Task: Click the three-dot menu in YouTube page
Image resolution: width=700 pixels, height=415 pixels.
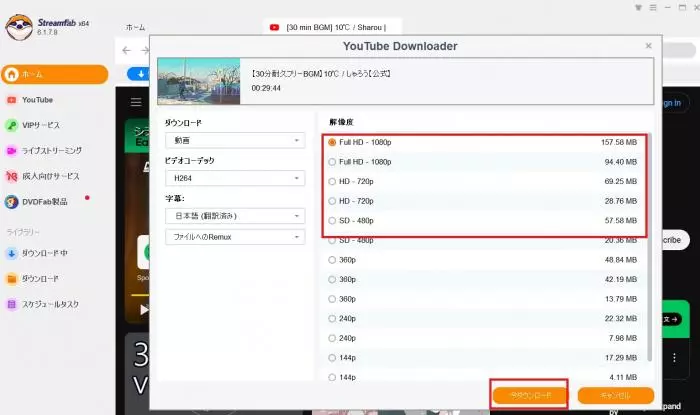Action: point(674,358)
